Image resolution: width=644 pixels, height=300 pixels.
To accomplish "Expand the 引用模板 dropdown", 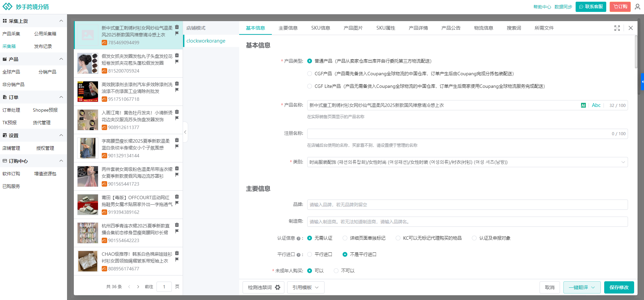I will [306, 287].
